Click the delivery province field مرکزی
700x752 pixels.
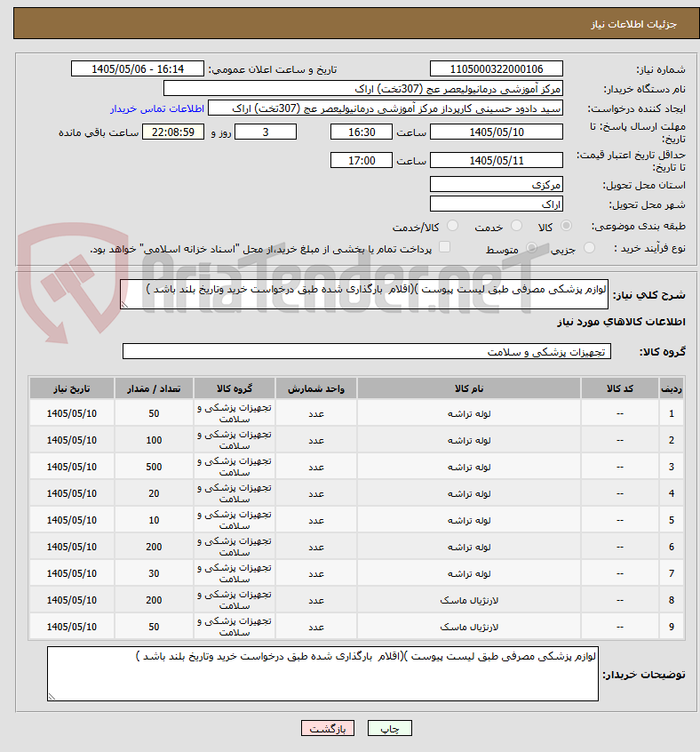coord(497,185)
